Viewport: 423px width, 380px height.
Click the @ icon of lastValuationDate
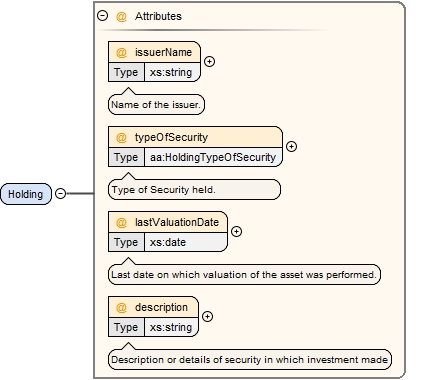click(x=121, y=223)
